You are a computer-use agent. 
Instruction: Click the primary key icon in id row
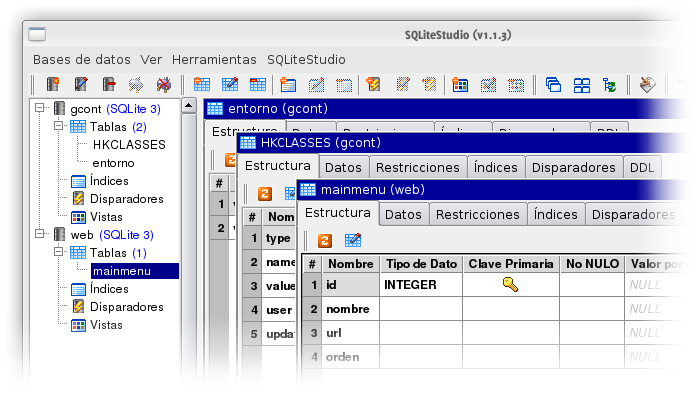(510, 286)
